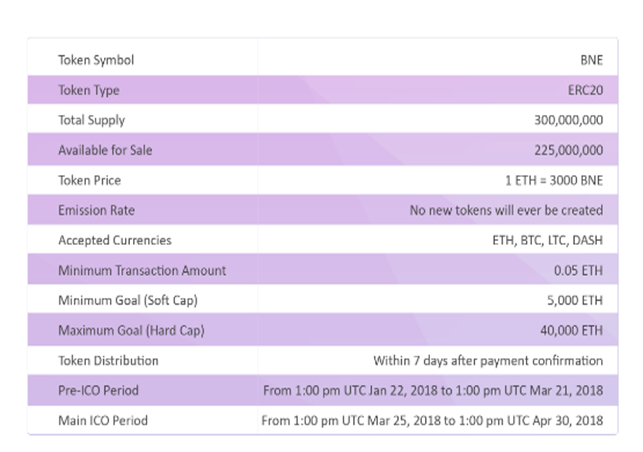Click the Total Supply label

pos(91,120)
